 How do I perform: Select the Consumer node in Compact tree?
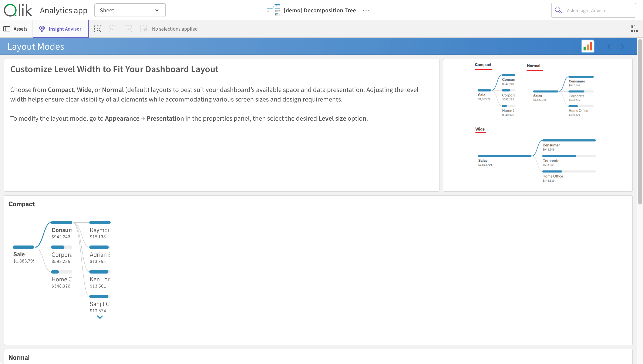coord(62,230)
